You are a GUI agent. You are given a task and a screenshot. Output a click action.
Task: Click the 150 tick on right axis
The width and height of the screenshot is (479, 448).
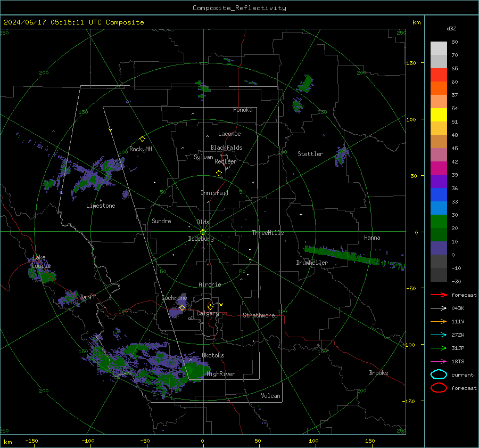tap(411, 63)
